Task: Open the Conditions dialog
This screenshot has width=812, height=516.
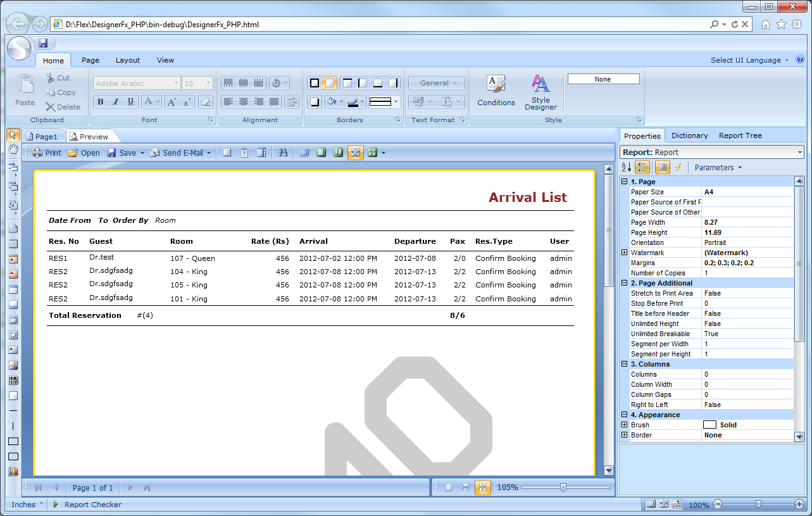Action: pyautogui.click(x=496, y=91)
